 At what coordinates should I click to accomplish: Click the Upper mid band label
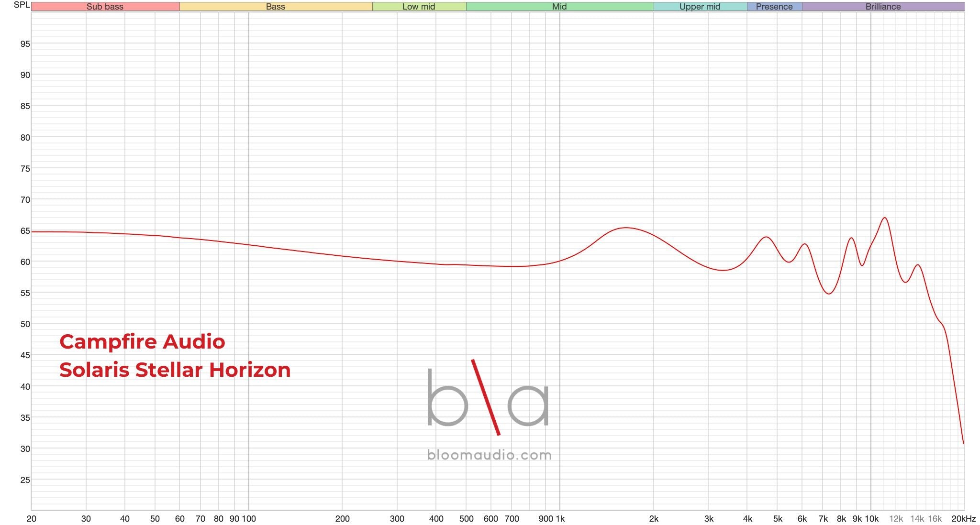click(700, 7)
